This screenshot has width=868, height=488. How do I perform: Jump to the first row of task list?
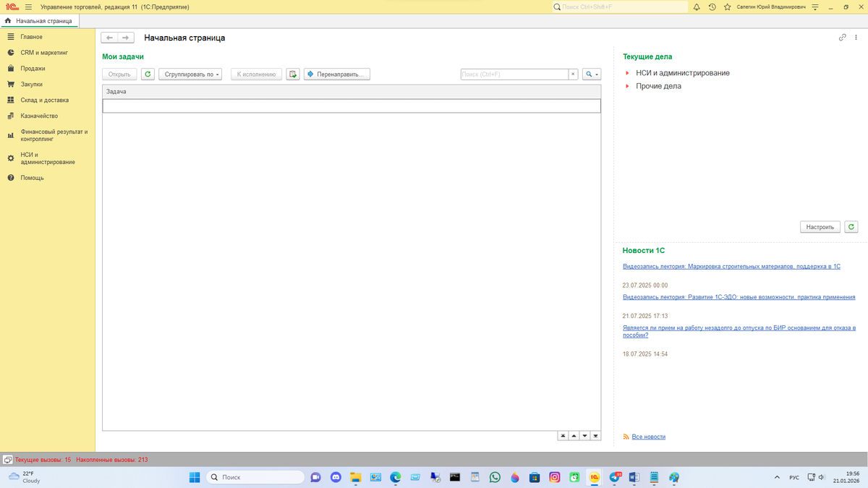coord(563,436)
